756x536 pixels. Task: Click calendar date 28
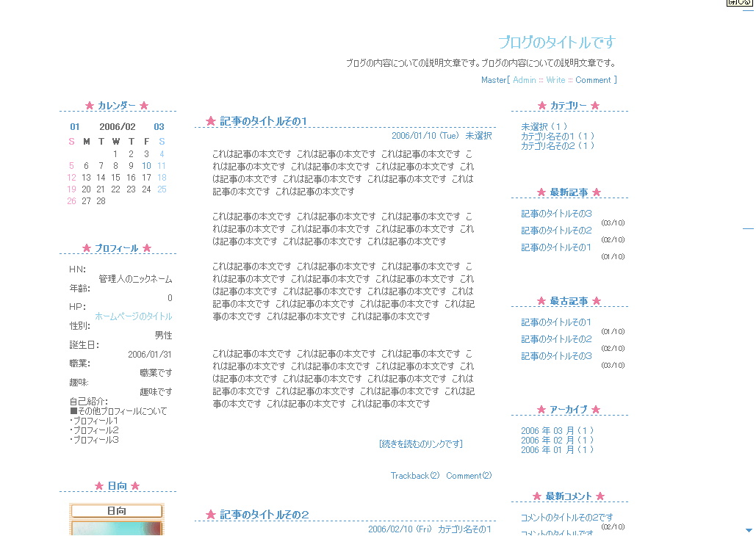(x=101, y=201)
